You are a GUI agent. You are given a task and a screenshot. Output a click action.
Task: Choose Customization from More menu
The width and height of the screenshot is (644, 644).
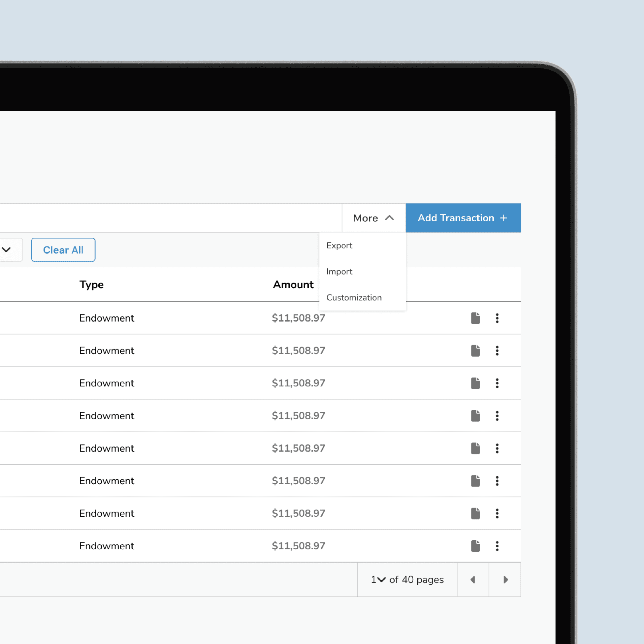354,298
